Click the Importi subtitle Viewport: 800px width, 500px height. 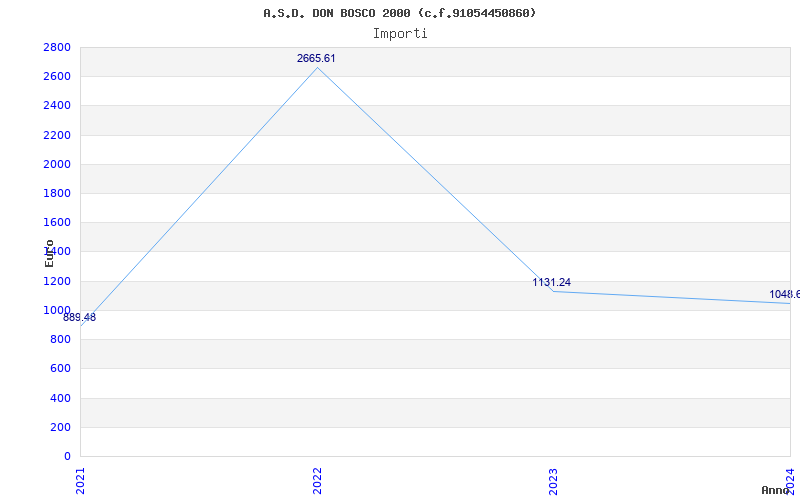point(400,34)
